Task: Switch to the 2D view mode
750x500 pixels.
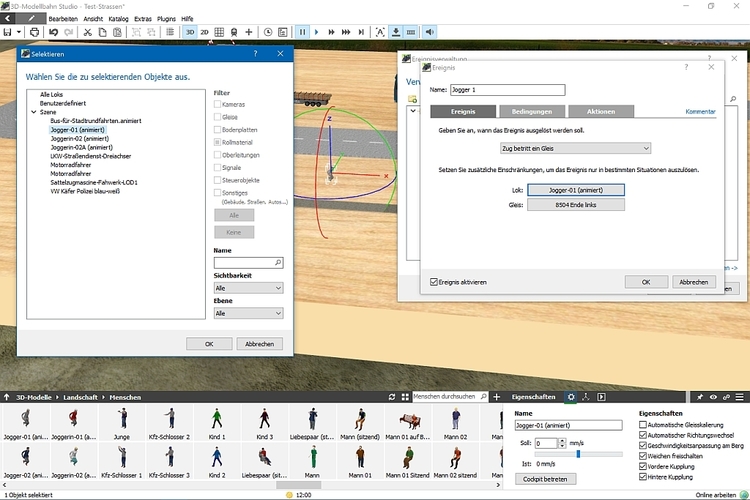Action: [205, 32]
